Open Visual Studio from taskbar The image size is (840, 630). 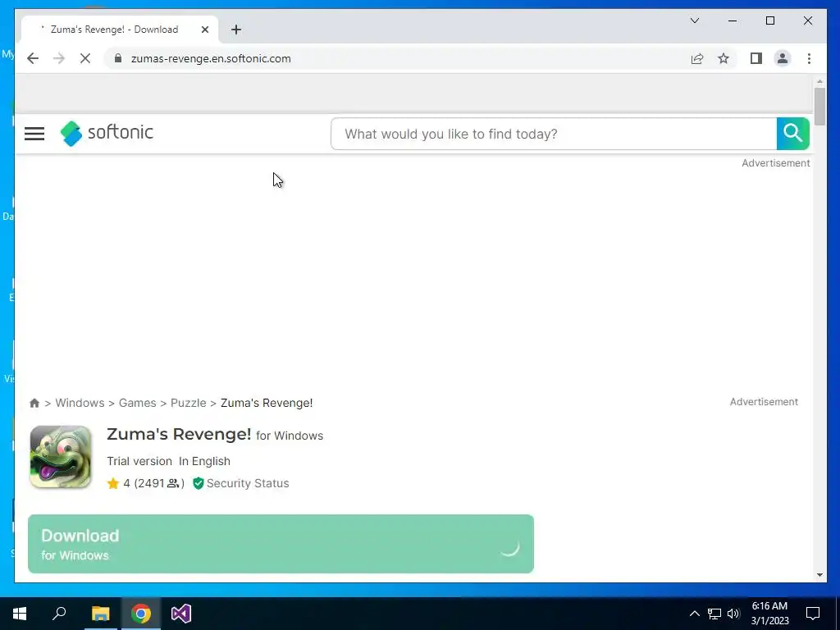tap(181, 614)
